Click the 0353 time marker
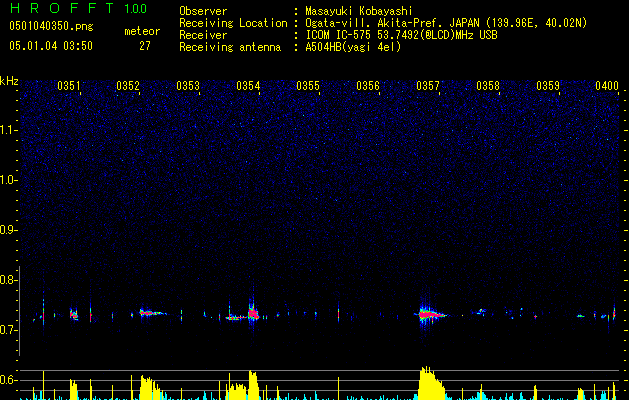629x400 pixels. pos(188,86)
